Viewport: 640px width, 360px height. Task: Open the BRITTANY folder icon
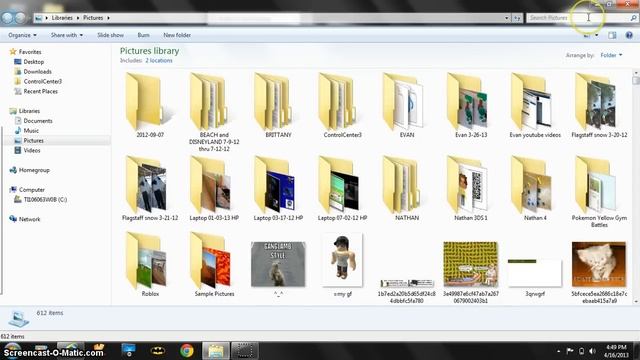278,102
